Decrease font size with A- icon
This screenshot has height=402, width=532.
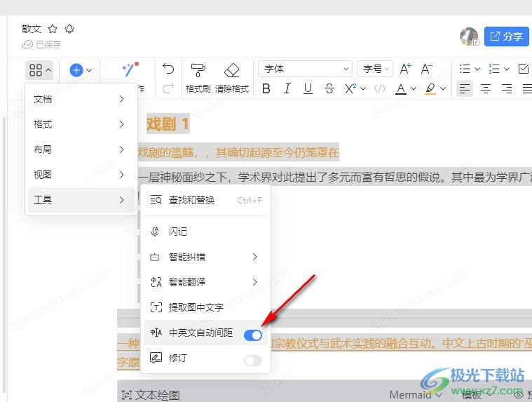426,69
